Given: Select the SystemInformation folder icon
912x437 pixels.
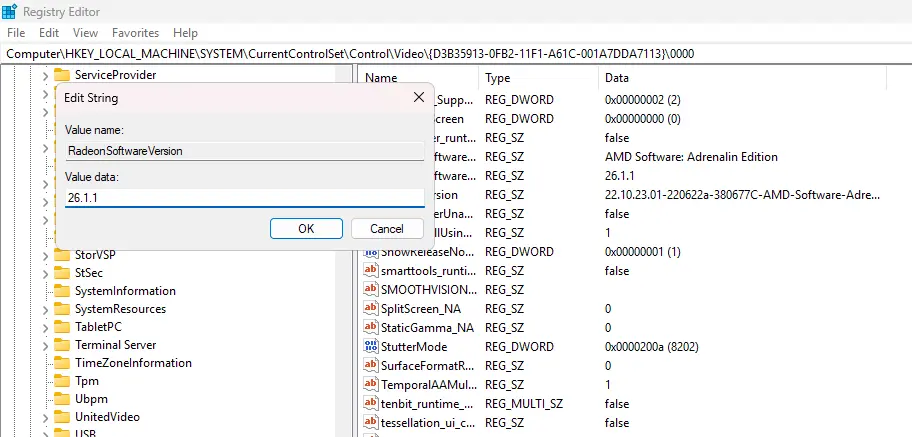Looking at the screenshot, I should pyautogui.click(x=62, y=291).
